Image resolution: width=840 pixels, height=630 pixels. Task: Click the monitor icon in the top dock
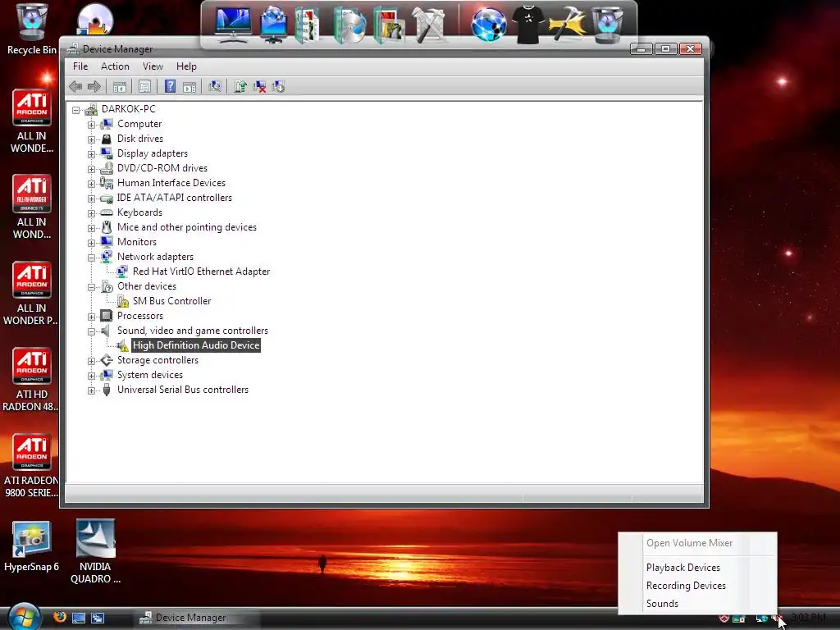coord(232,24)
